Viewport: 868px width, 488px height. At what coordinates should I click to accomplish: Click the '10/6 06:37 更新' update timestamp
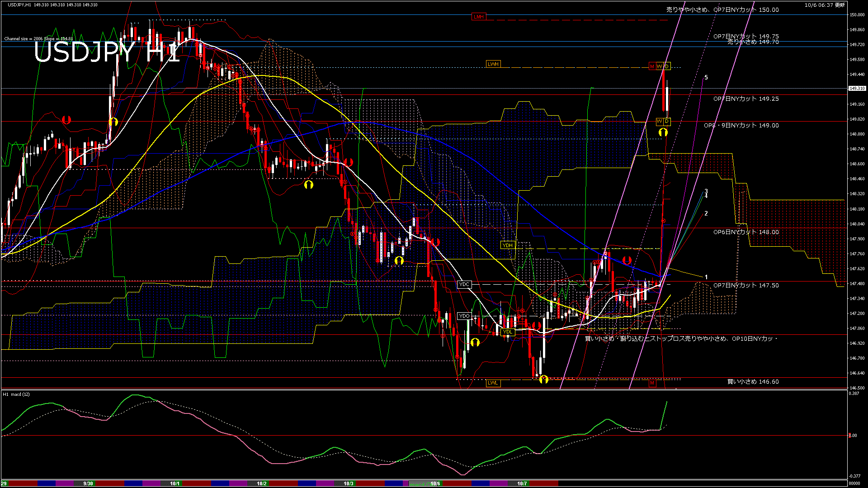(x=825, y=5)
